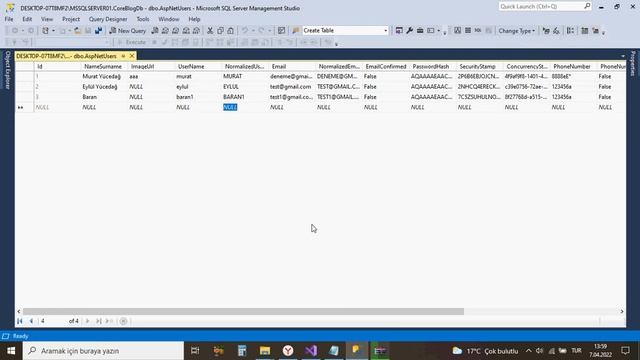Click the horizontal scrollbar thumb
Viewport: 640px width, 360px height.
click(x=243, y=311)
